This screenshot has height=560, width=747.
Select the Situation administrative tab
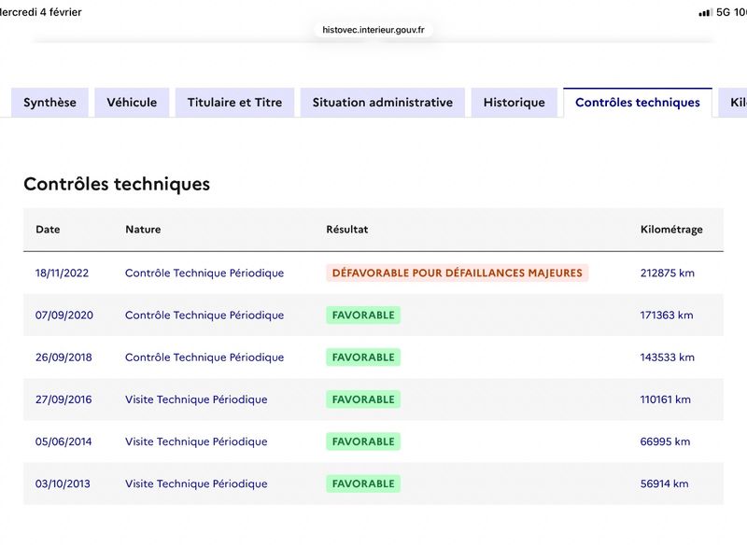[383, 103]
